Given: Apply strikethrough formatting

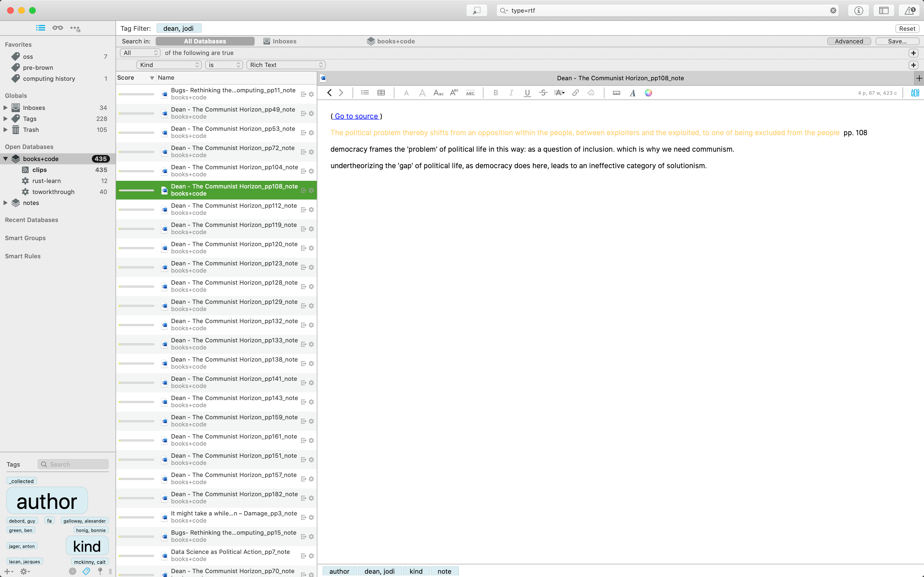Looking at the screenshot, I should (x=543, y=93).
